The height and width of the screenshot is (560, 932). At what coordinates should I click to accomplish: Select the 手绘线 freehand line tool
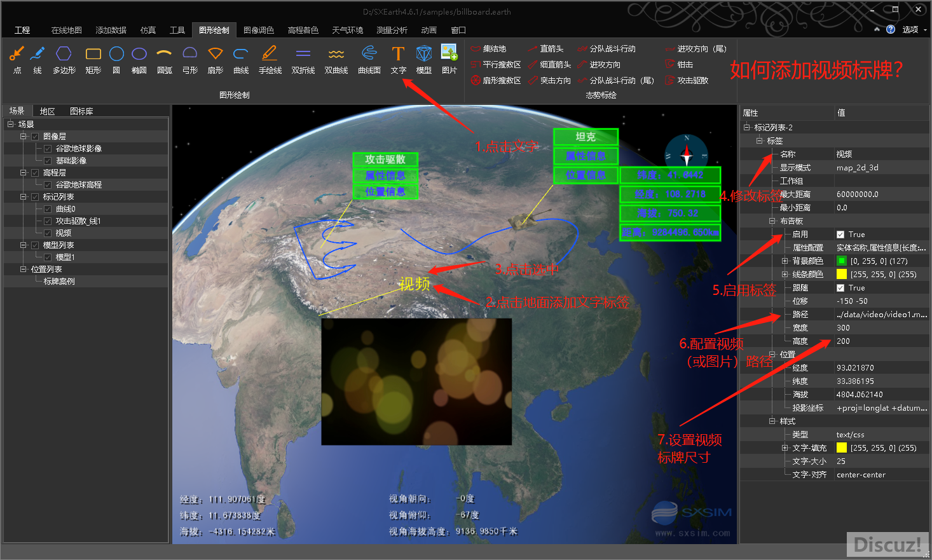coord(270,60)
